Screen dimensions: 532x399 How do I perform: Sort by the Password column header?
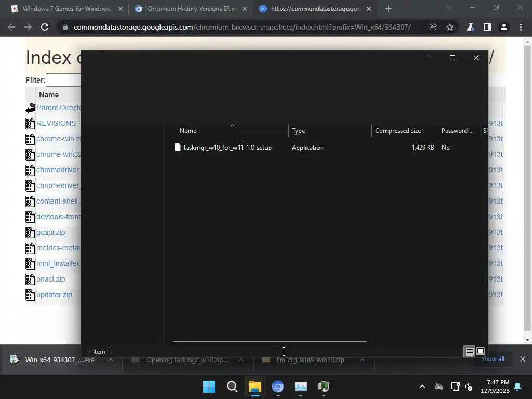tap(457, 130)
